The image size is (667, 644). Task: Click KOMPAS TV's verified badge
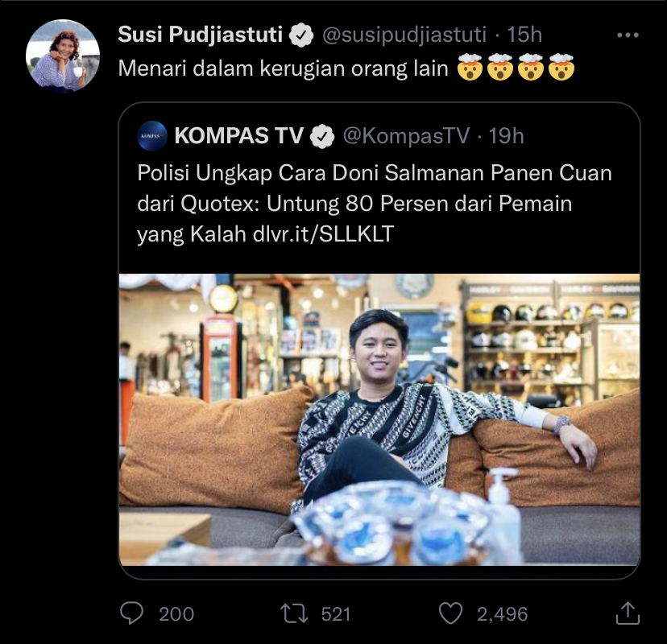coord(323,136)
